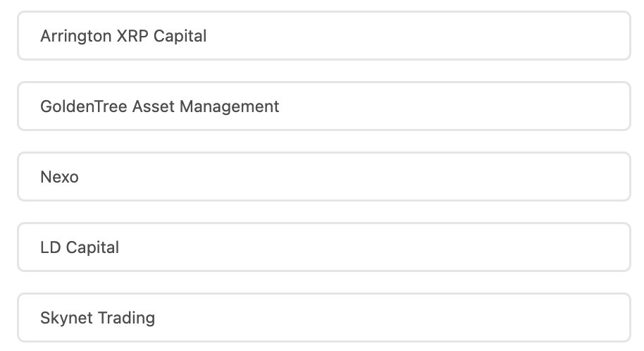Click the GoldenTree Asset Management option

point(323,106)
